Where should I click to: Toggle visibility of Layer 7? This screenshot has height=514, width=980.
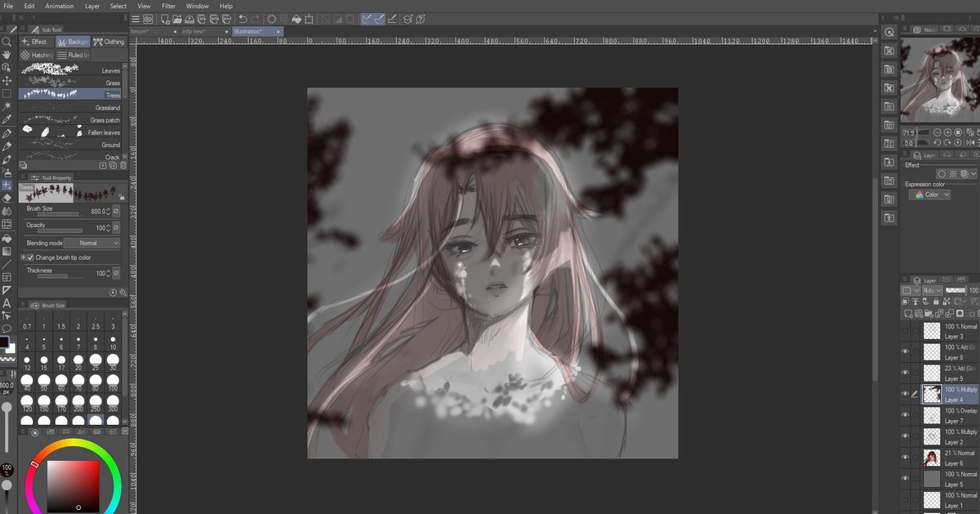905,415
